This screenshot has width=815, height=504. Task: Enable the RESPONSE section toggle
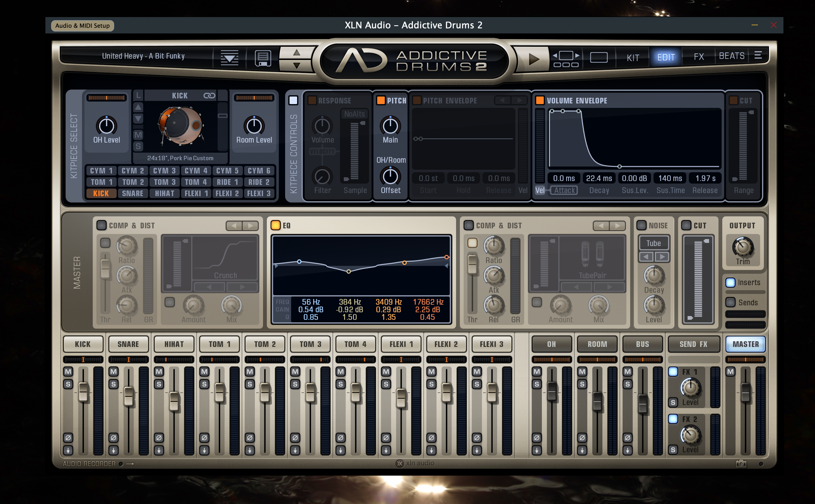tap(312, 100)
